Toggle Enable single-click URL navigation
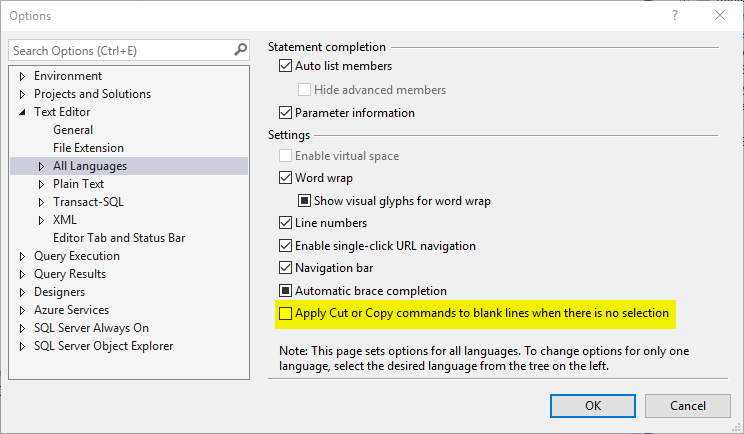 [287, 246]
